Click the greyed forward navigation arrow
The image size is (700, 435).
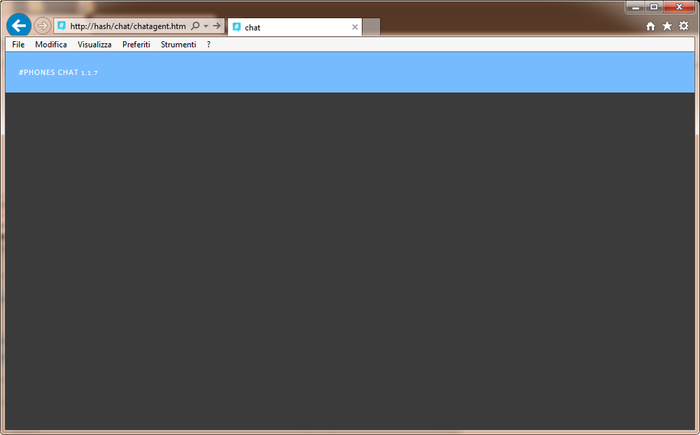(x=42, y=25)
